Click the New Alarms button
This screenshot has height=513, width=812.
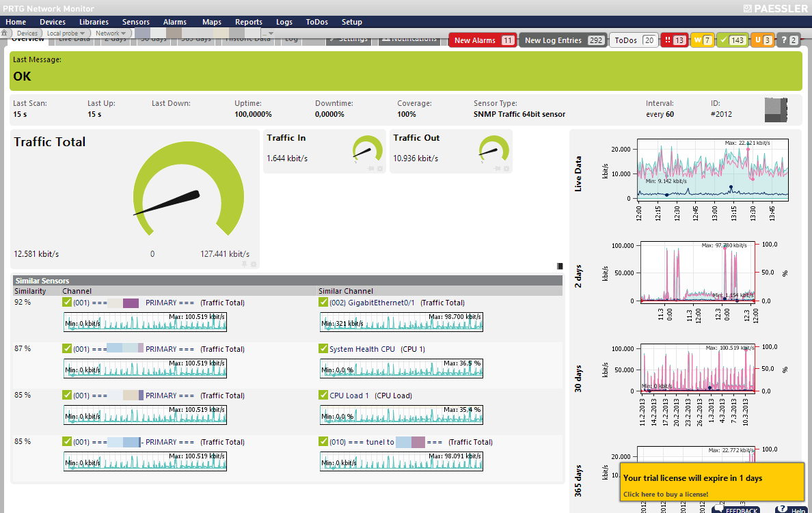click(483, 40)
